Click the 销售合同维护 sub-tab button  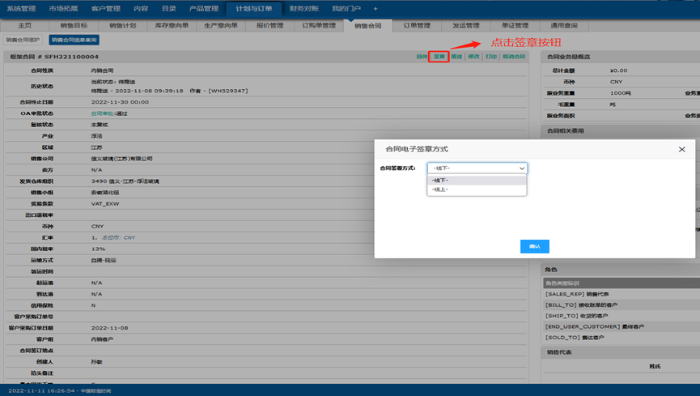pyautogui.click(x=23, y=40)
